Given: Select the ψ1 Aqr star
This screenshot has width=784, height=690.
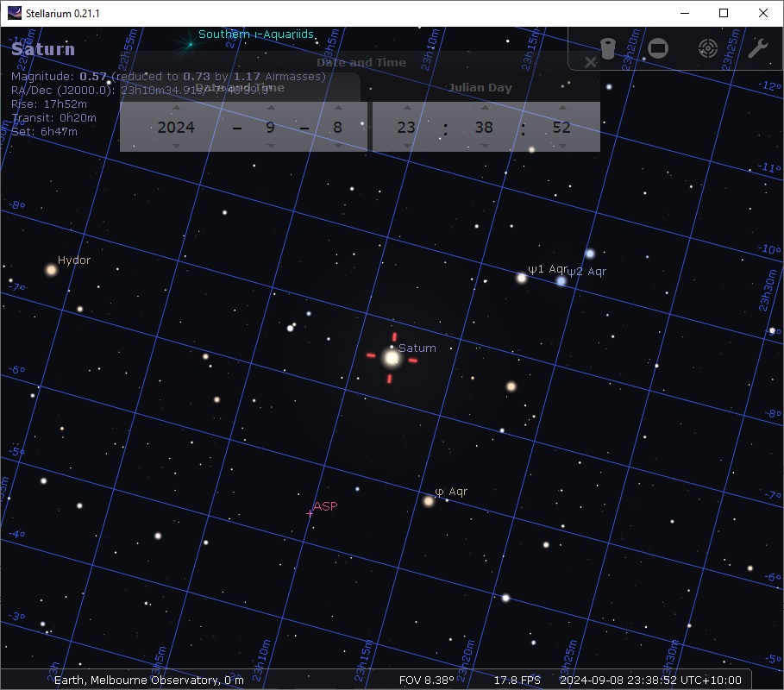Looking at the screenshot, I should coord(522,278).
